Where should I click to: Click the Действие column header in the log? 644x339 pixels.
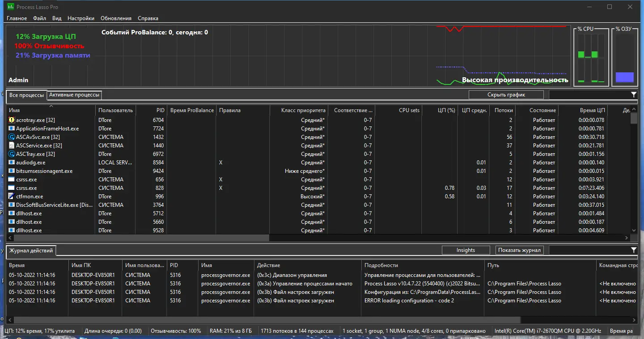point(308,265)
